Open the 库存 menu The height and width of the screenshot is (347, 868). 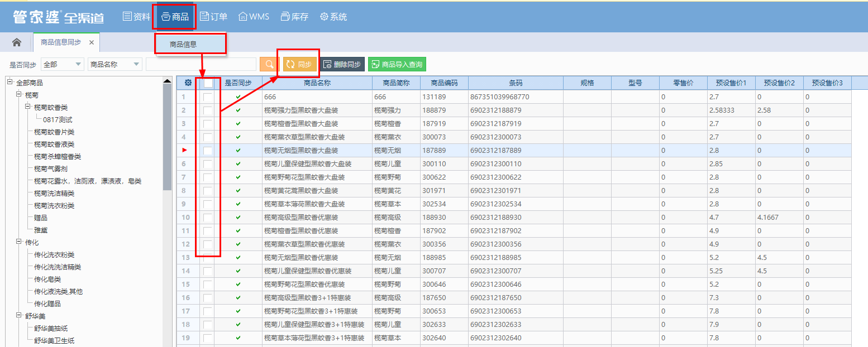[294, 17]
